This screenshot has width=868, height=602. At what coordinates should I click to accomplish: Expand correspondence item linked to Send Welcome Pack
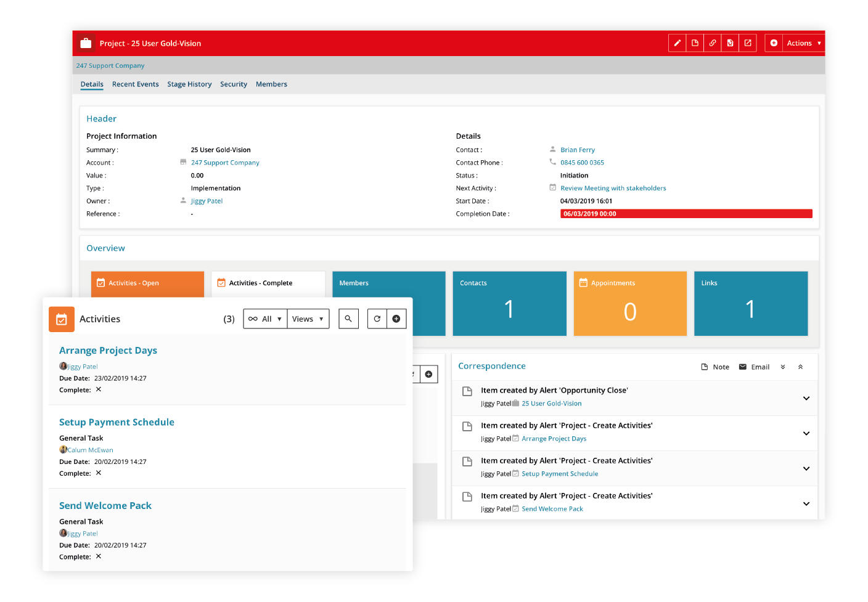coord(806,503)
